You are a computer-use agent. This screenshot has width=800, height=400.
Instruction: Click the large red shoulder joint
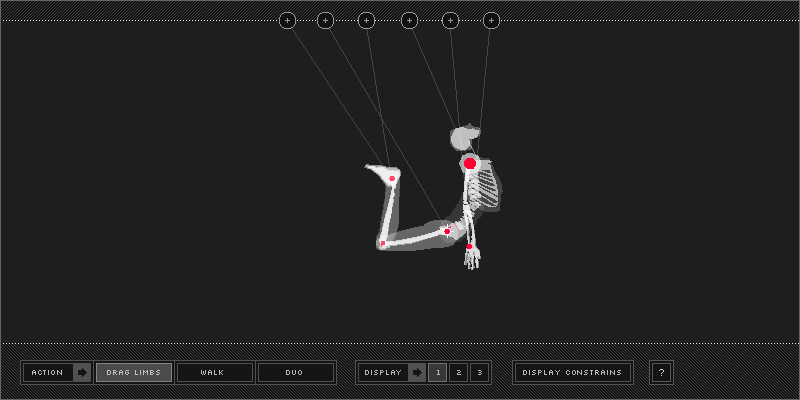tap(470, 164)
